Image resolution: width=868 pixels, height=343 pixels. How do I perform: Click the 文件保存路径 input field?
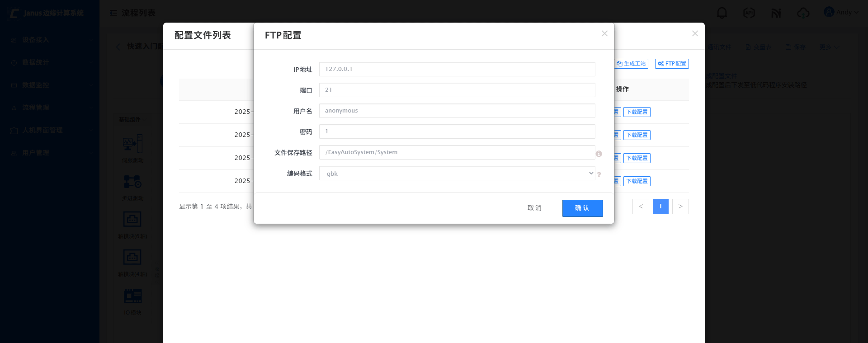457,152
